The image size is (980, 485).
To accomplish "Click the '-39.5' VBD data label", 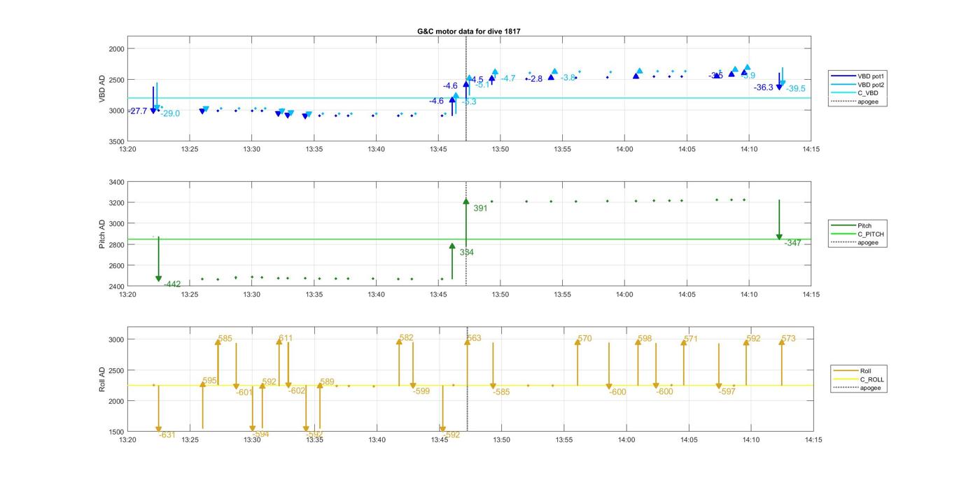I will tap(796, 88).
